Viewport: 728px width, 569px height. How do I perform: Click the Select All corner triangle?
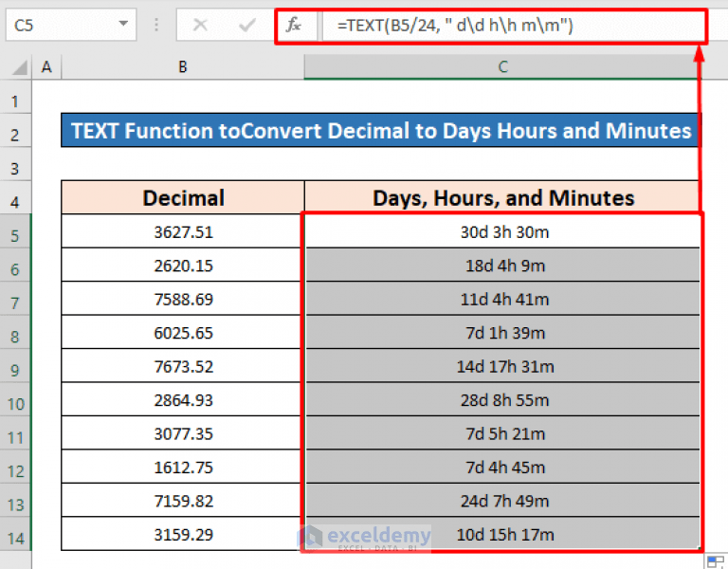tap(20, 68)
